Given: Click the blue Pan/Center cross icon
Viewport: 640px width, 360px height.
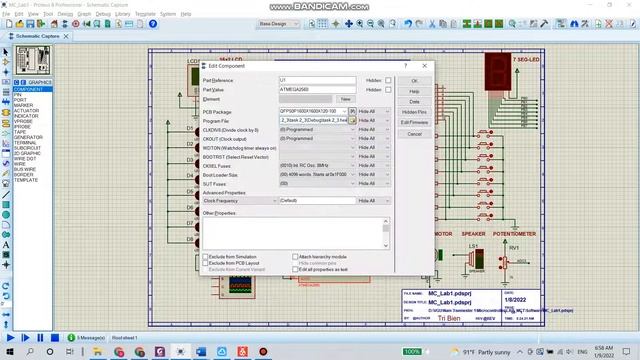Looking at the screenshot, I should [349, 24].
